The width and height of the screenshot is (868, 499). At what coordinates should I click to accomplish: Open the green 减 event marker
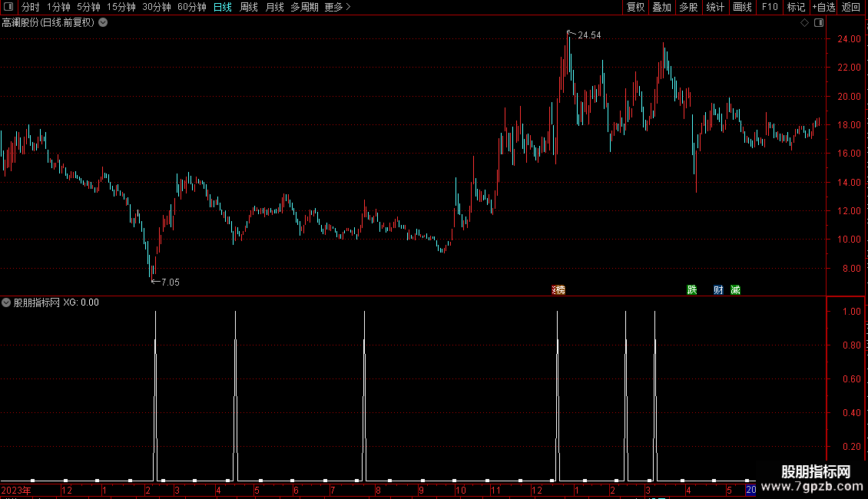[x=735, y=290]
